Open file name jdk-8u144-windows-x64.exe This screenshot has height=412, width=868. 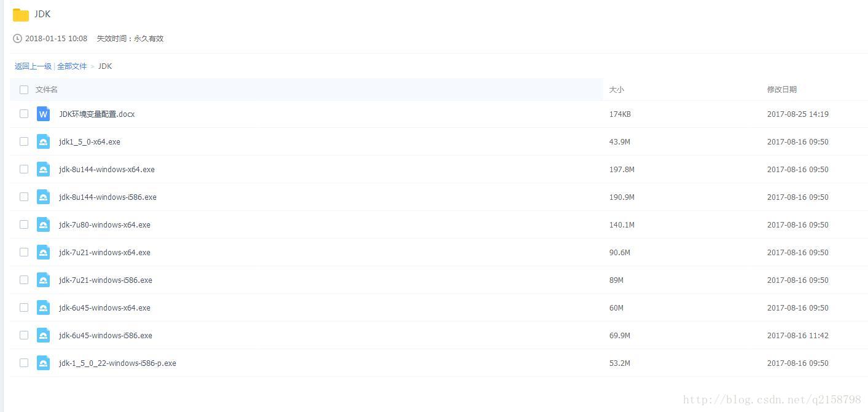[x=107, y=170]
